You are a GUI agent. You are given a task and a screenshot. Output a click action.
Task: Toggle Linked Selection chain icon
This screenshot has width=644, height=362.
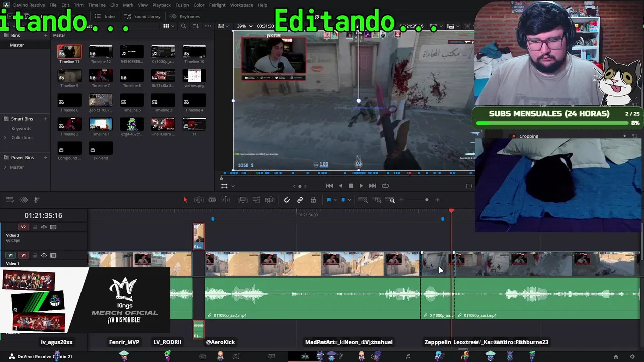point(300,200)
